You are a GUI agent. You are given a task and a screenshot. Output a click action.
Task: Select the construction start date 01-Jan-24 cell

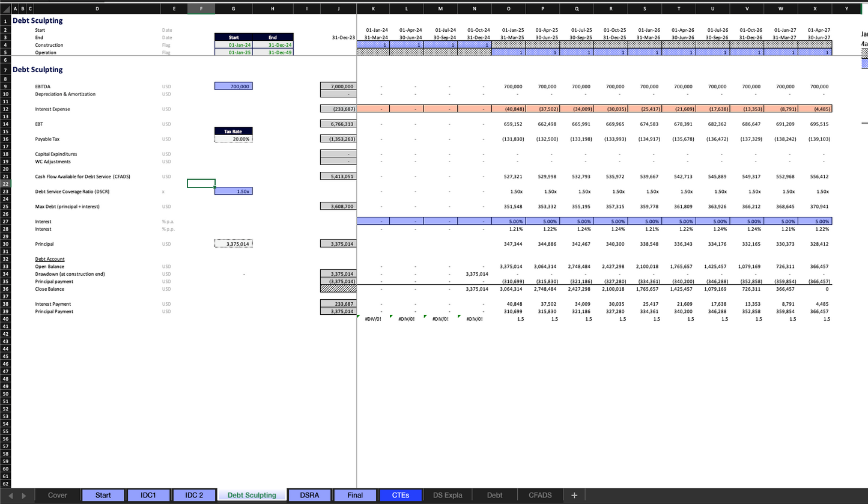(x=234, y=45)
